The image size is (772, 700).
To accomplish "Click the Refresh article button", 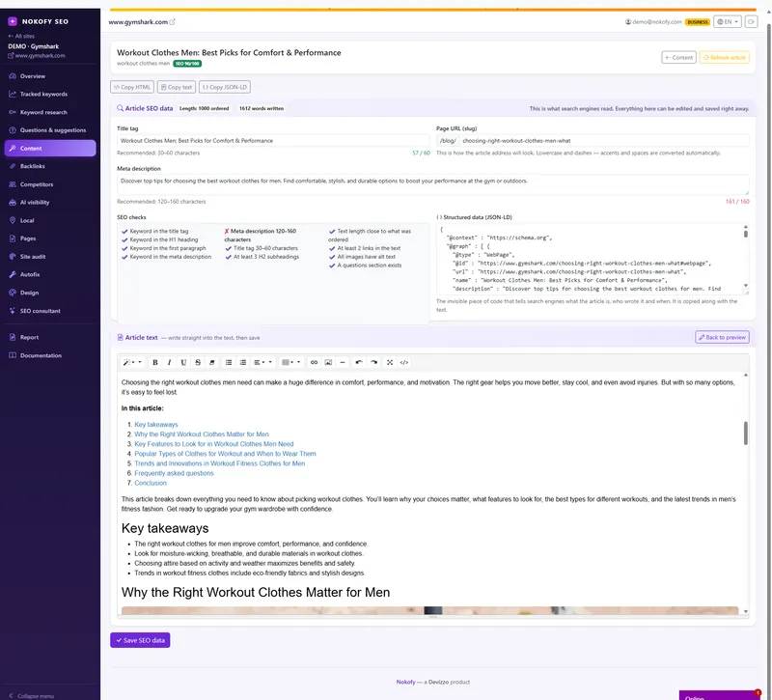I will 725,58.
